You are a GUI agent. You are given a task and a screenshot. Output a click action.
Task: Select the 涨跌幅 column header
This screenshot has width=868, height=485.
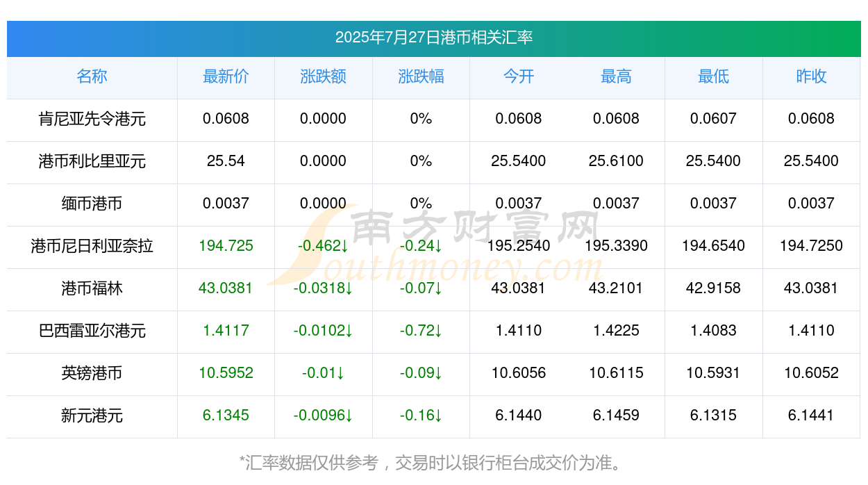tap(421, 76)
